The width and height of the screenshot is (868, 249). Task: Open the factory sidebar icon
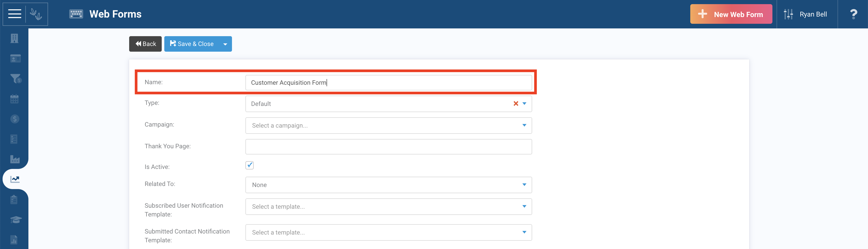coord(15,159)
